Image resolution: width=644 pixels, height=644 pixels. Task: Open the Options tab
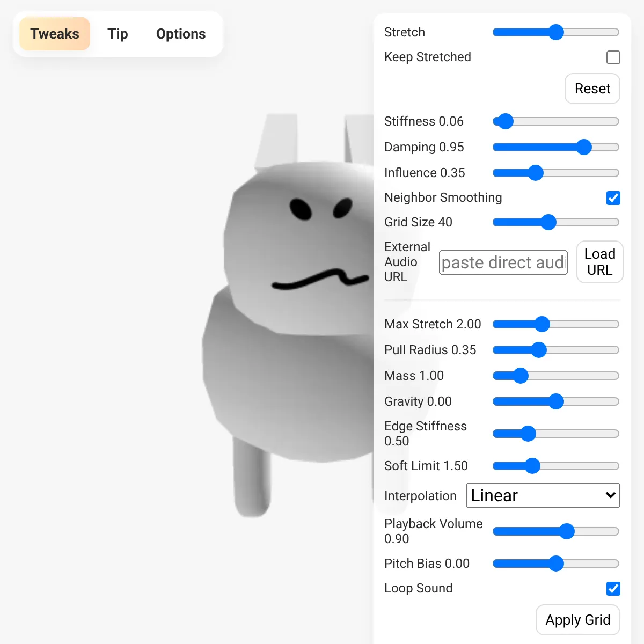(181, 34)
